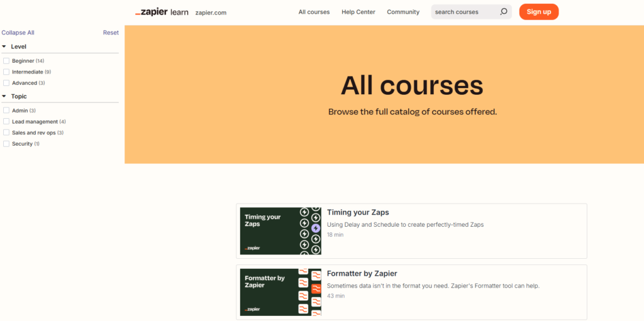Click the '43 min' duration text

click(x=336, y=295)
